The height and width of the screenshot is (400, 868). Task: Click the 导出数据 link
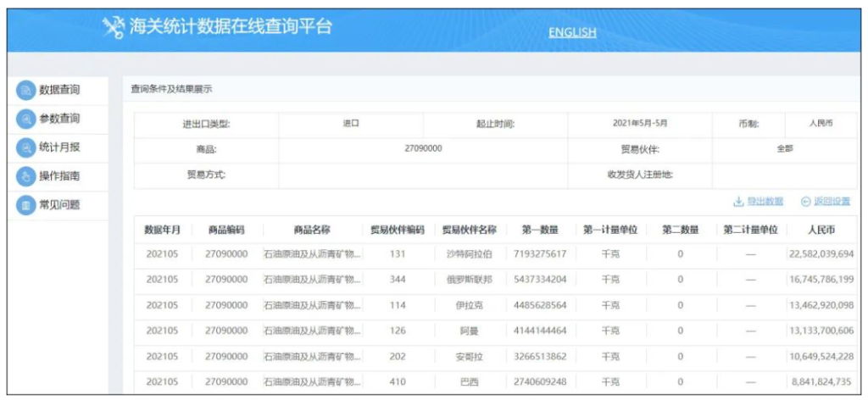click(765, 202)
